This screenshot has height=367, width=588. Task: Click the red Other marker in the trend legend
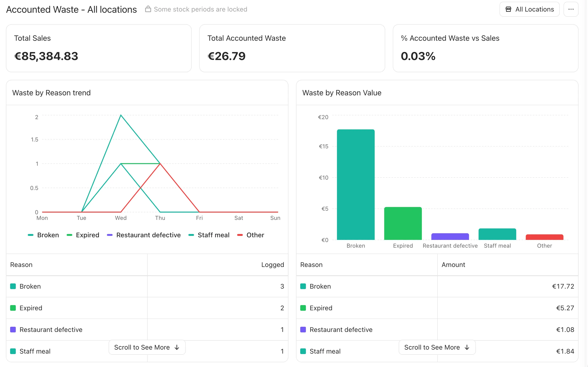point(240,235)
